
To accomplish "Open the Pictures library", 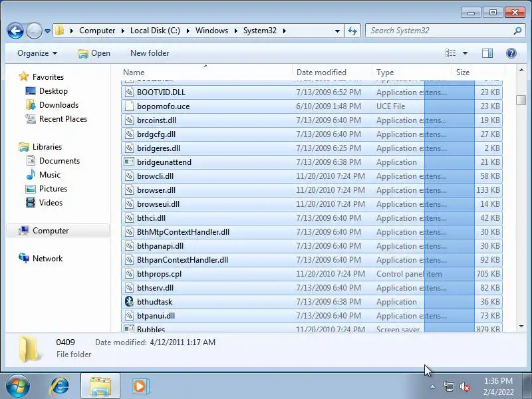I will tap(53, 189).
